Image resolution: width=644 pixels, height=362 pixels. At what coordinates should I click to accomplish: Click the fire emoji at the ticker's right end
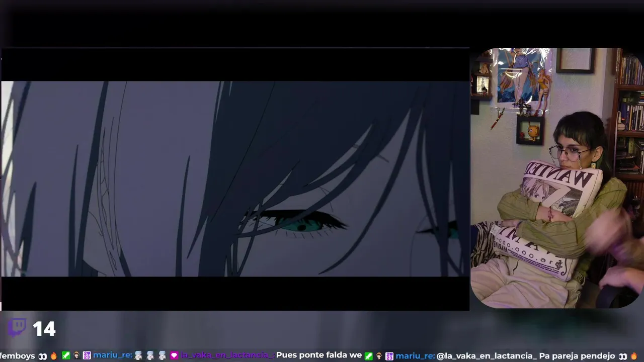pyautogui.click(x=634, y=355)
